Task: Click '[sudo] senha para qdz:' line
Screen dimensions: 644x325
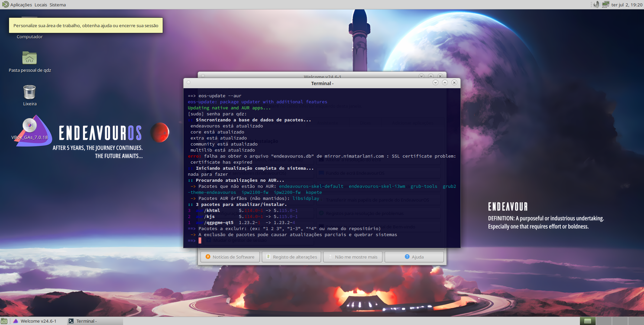Action: point(217,114)
